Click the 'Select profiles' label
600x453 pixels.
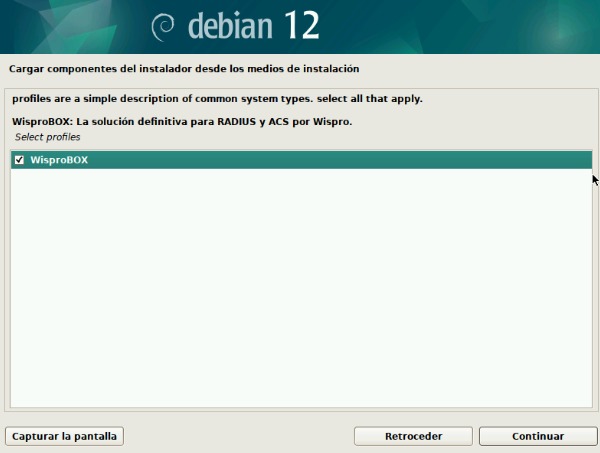[47, 137]
